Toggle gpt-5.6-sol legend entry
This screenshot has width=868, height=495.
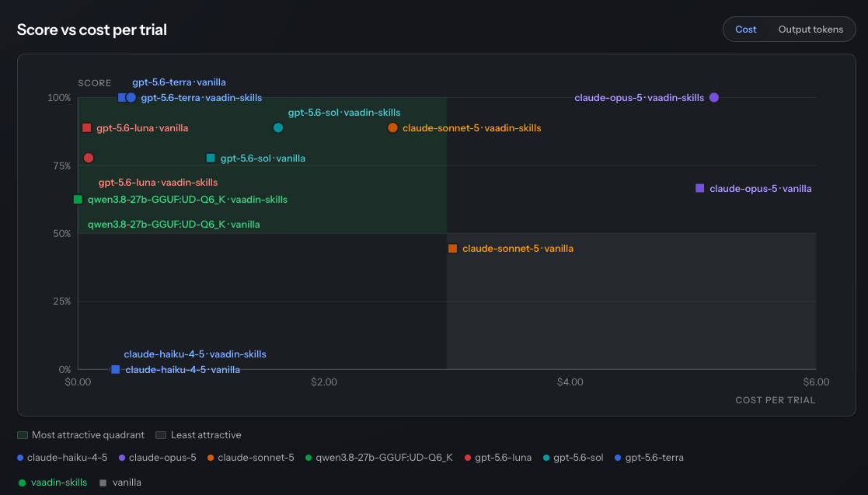coord(573,458)
